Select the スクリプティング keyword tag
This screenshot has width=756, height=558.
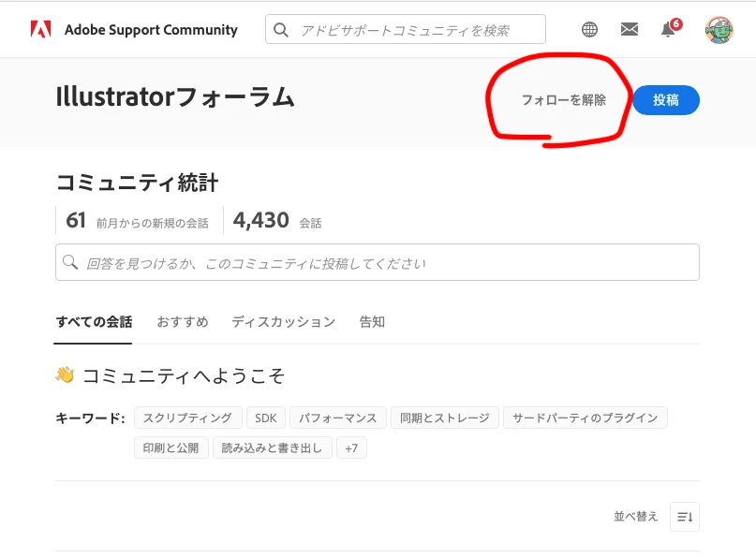187,418
